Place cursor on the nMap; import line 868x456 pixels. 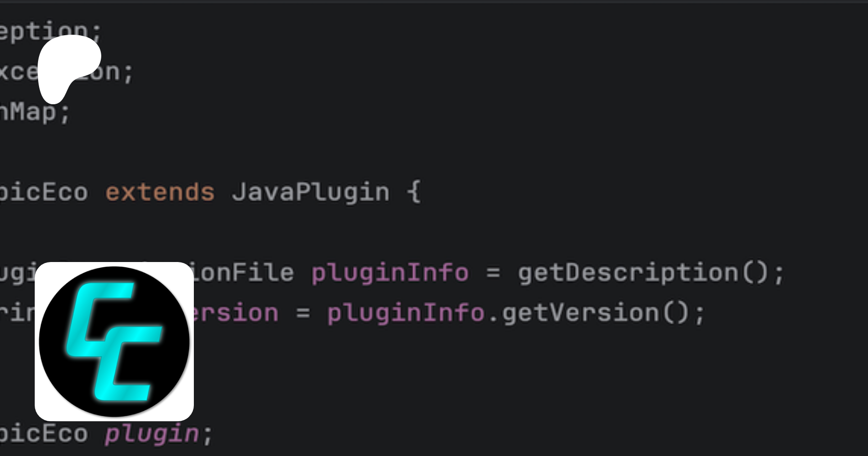click(35, 112)
